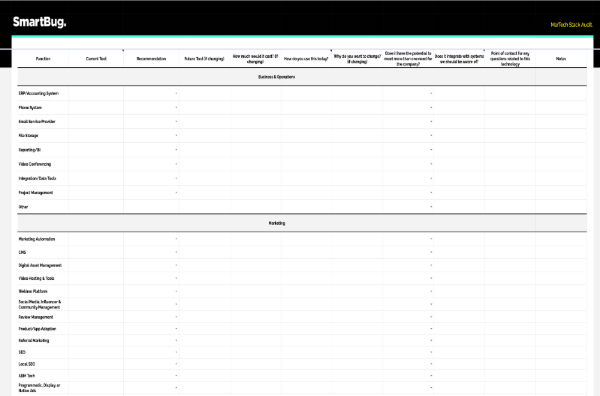Click Current Tool cell for ERP/Accounting System
This screenshot has height=396, width=600.
(x=96, y=93)
